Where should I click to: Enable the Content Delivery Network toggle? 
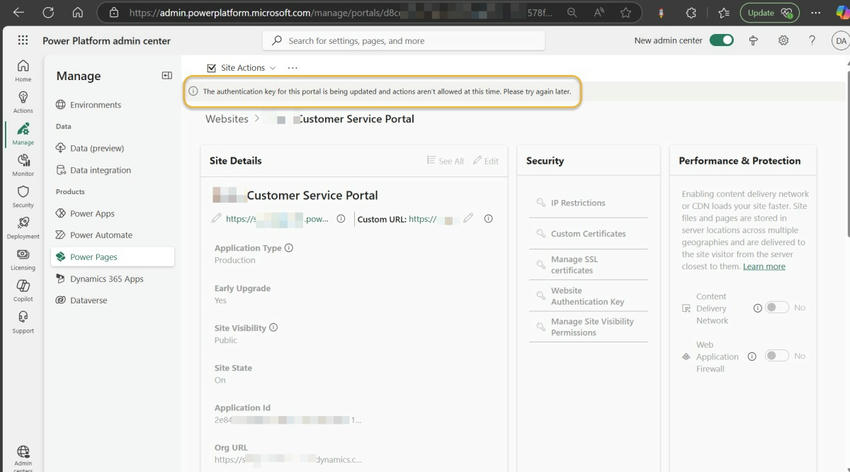776,308
